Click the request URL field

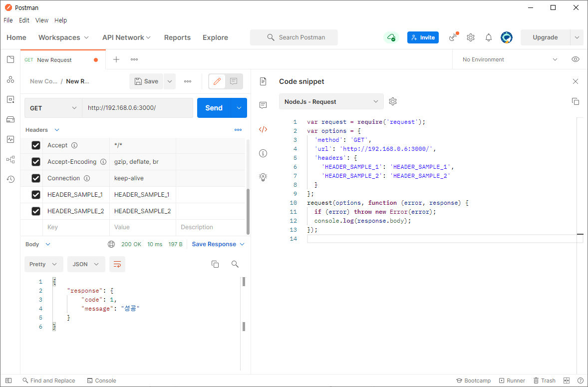click(x=137, y=108)
